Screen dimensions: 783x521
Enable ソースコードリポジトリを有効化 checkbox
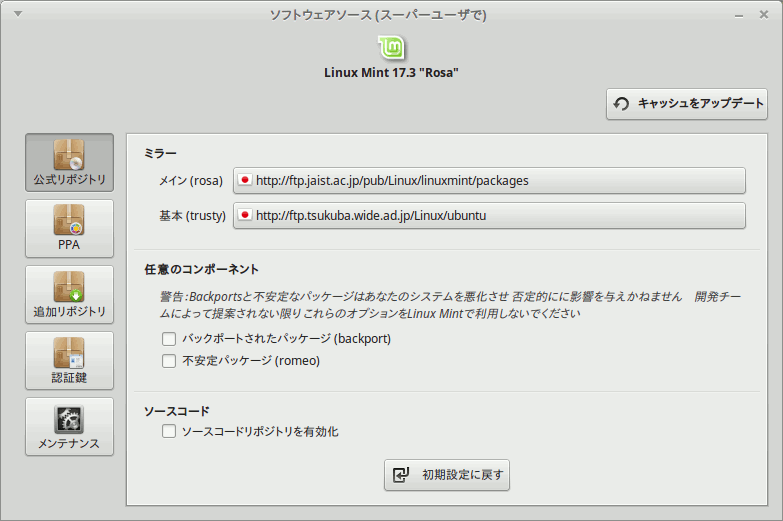[x=169, y=431]
